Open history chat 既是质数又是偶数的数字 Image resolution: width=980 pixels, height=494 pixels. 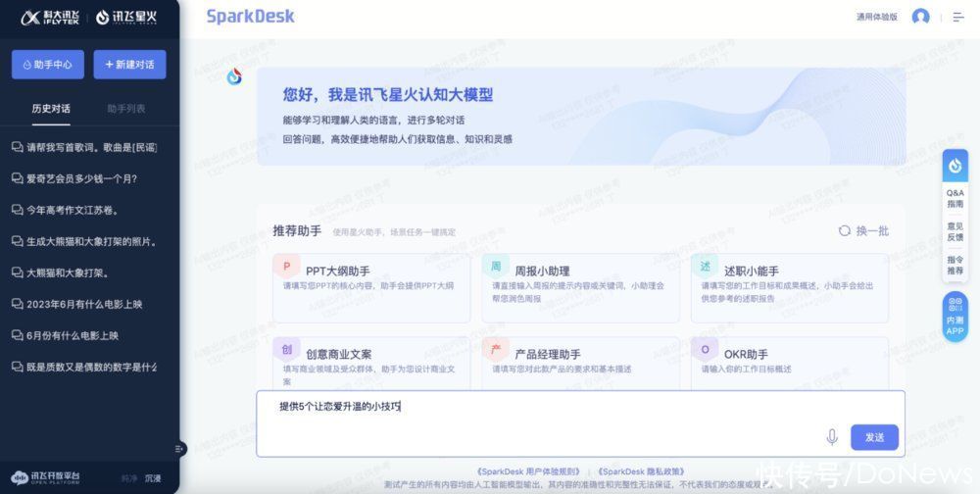click(x=84, y=367)
